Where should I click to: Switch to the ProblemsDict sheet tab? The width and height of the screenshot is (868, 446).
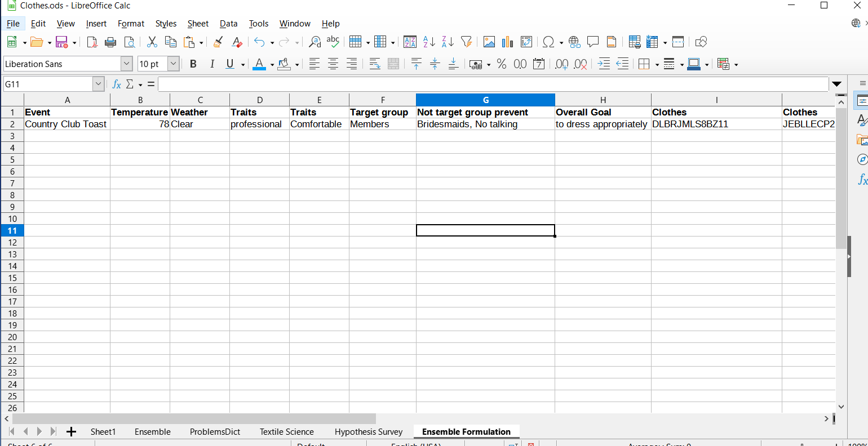(215, 432)
